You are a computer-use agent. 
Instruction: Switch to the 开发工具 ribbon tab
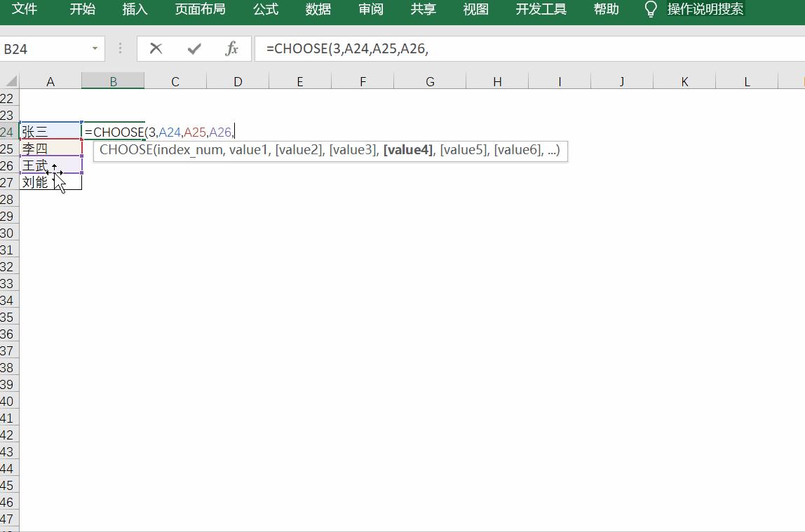[541, 9]
